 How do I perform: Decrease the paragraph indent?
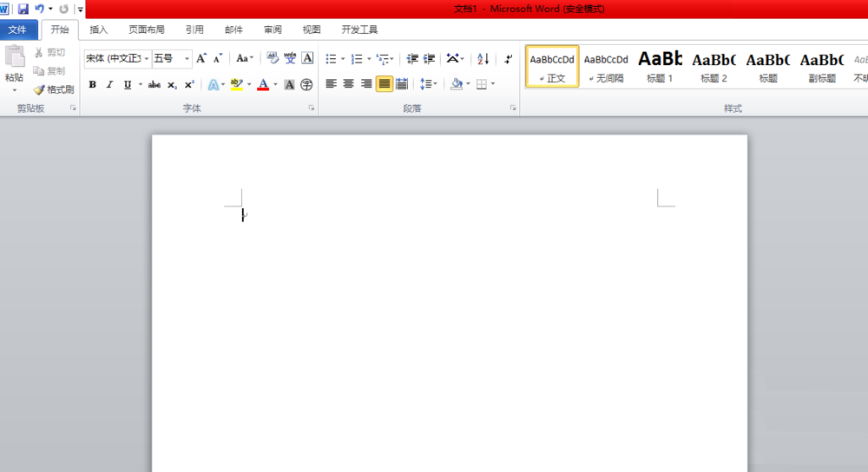411,59
